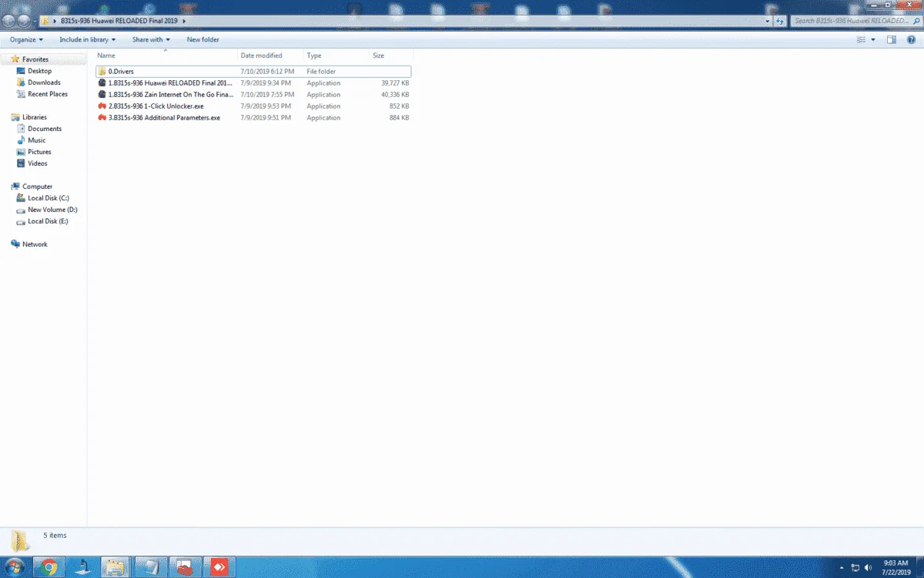Open the Favorites star in the sidebar
This screenshot has height=578, width=924.
(x=15, y=59)
